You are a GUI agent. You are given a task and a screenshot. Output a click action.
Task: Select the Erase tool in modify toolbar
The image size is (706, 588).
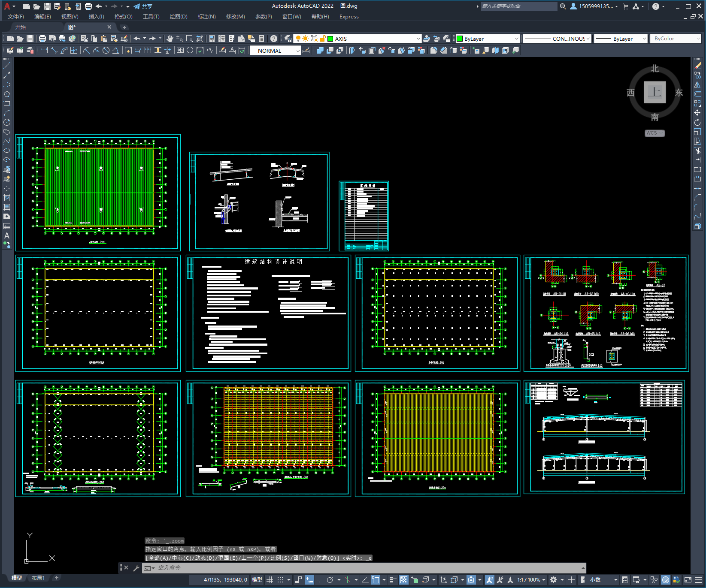point(697,66)
